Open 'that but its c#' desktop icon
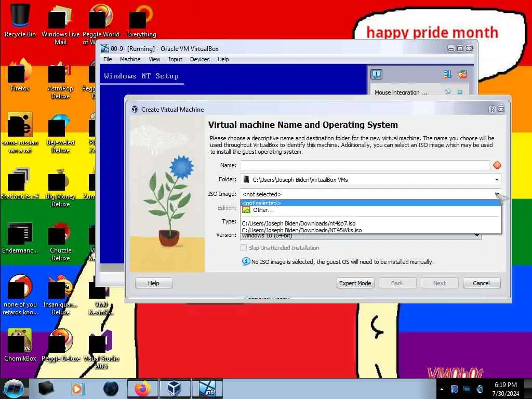The height and width of the screenshot is (399, 532). click(20, 183)
